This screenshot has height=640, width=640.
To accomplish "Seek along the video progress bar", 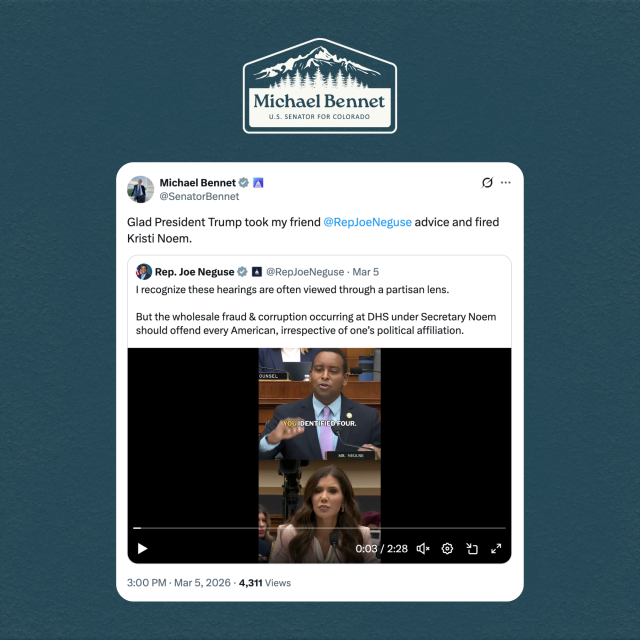I will pyautogui.click(x=319, y=528).
